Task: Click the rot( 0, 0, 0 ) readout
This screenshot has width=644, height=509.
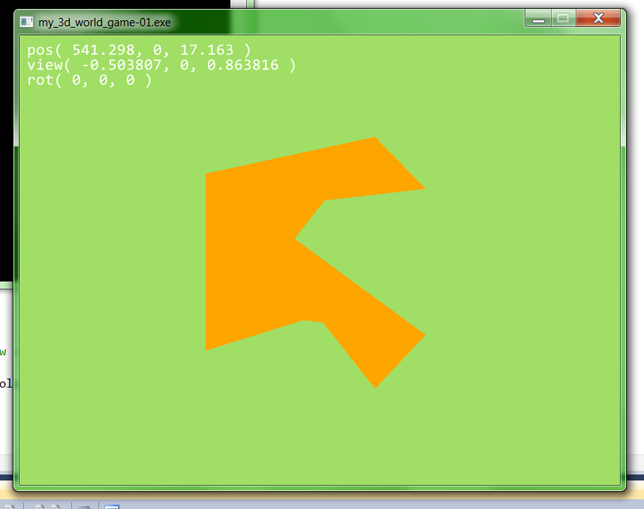Action: 89,80
